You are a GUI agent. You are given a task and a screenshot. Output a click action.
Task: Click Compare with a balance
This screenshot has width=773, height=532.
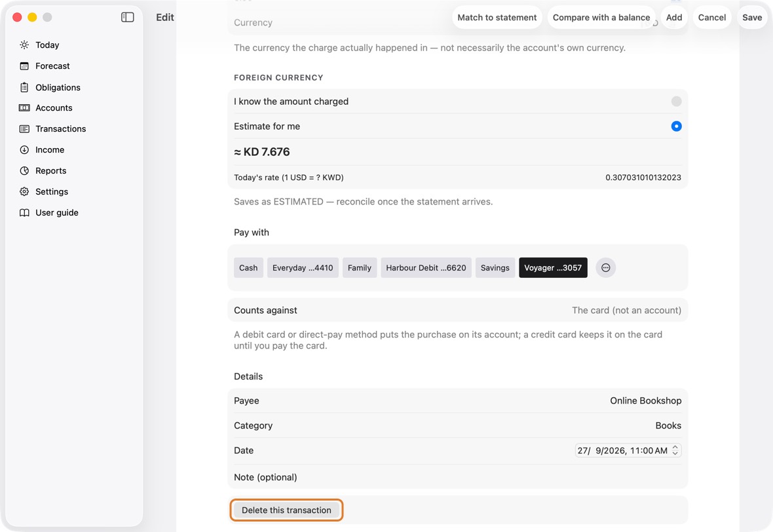tap(601, 17)
